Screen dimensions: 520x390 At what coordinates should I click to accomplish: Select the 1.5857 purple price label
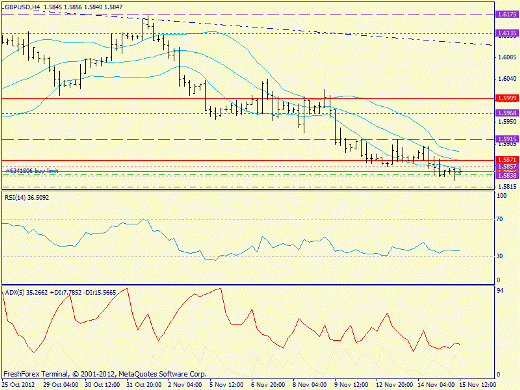[507, 166]
